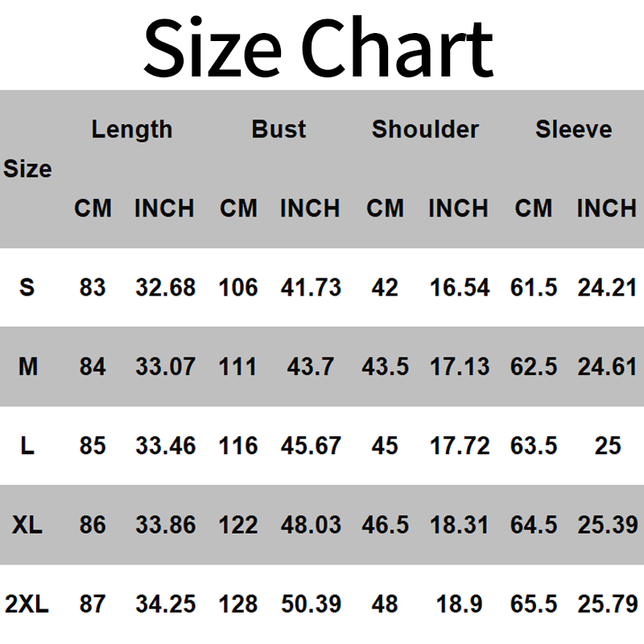This screenshot has height=644, width=644.
Task: Click the 61.5 sleeve CM value
Action: [534, 287]
